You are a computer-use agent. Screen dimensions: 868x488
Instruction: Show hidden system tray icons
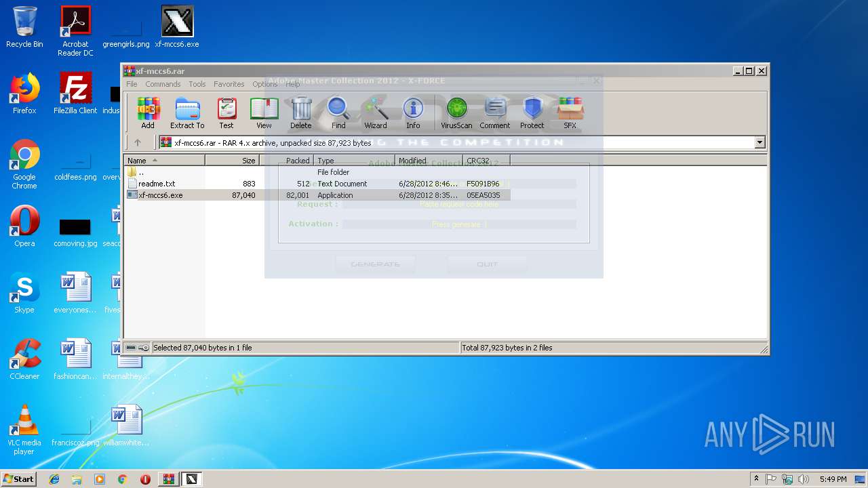[x=756, y=479]
